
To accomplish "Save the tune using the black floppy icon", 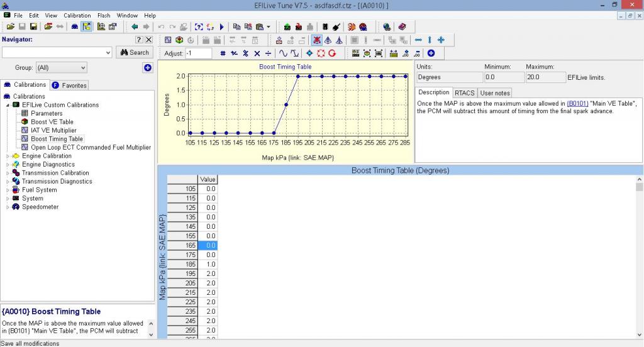I will [x=34, y=26].
